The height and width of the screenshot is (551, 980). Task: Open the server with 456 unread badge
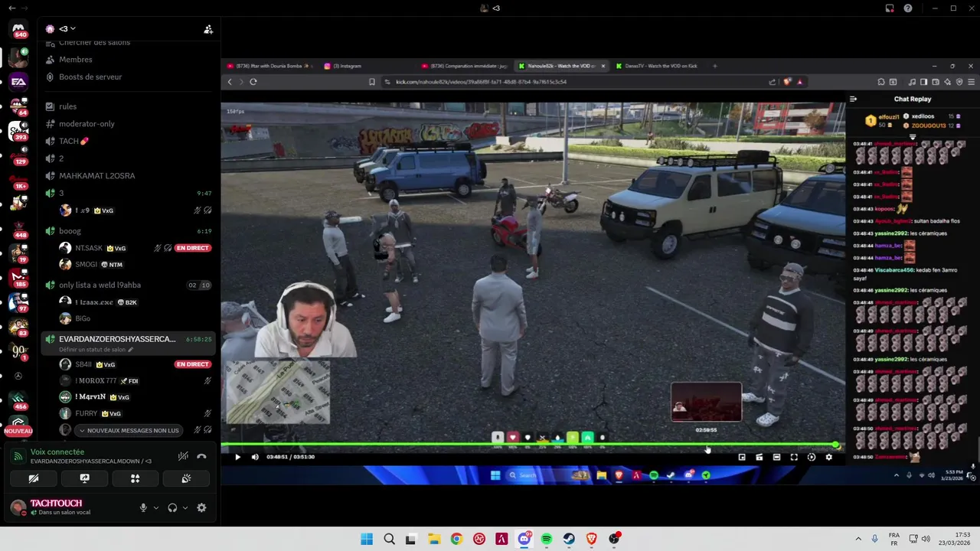pyautogui.click(x=18, y=400)
